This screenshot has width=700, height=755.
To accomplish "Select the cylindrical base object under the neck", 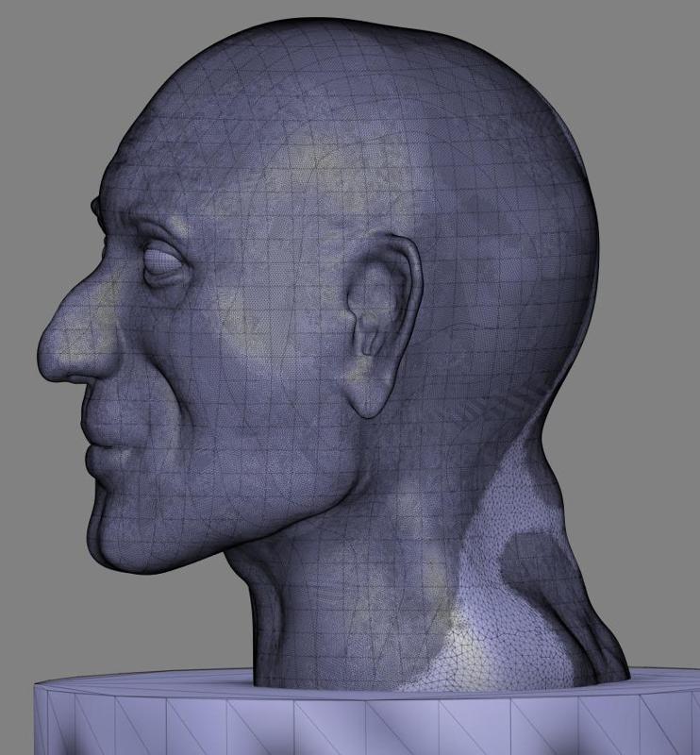I will tap(367, 712).
